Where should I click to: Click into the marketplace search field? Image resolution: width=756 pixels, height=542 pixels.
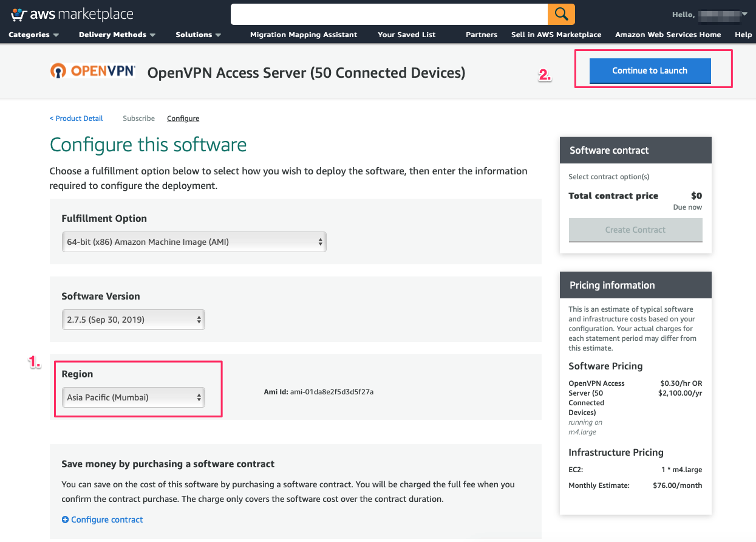tap(389, 14)
